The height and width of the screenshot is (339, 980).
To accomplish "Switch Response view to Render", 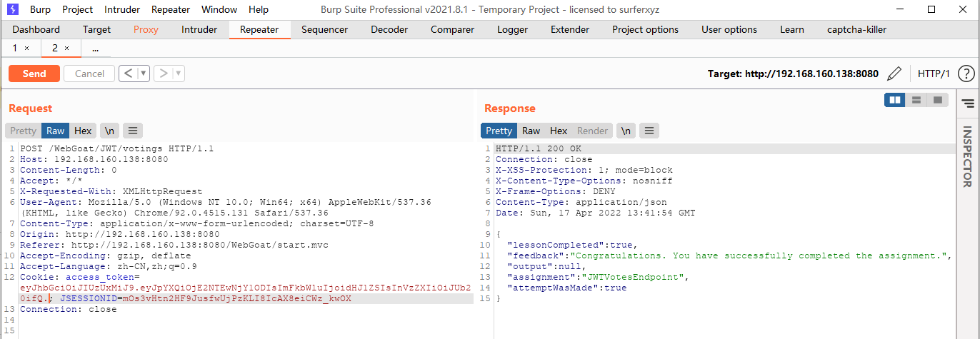I will 592,131.
